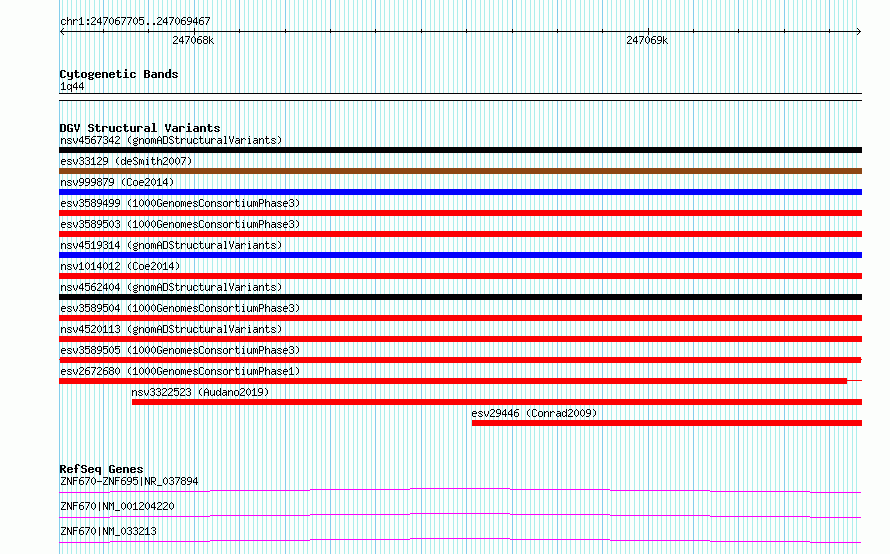
Task: Click the brown esv33129 variant bar
Action: [460, 171]
